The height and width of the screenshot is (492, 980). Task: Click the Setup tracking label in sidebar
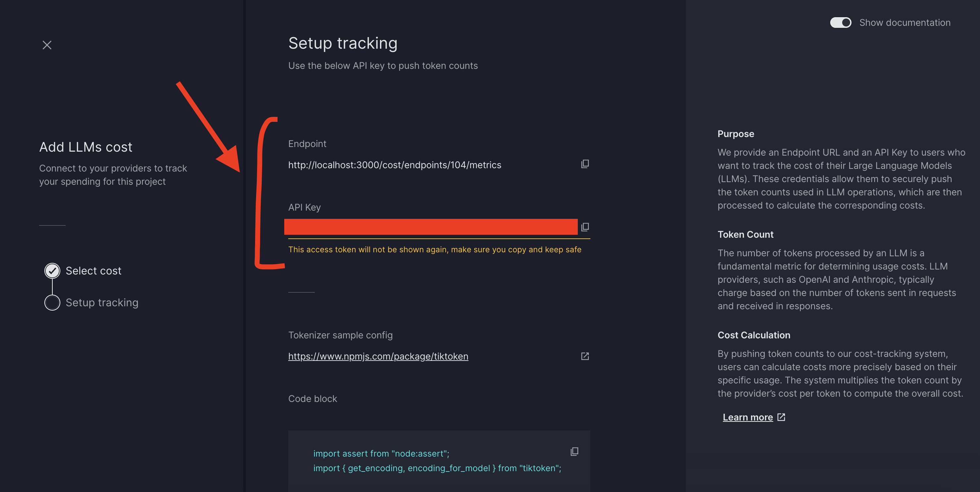(x=102, y=303)
